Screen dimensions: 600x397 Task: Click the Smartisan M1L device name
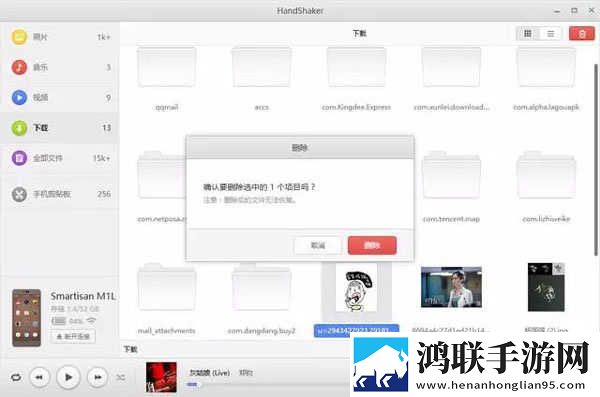[x=83, y=296]
